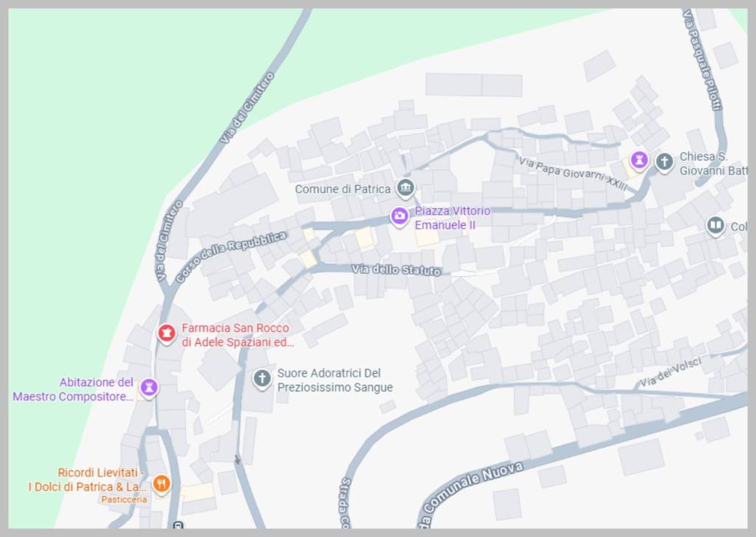
Task: Click the Suore Adoratrici cross icon
Action: coord(261,379)
